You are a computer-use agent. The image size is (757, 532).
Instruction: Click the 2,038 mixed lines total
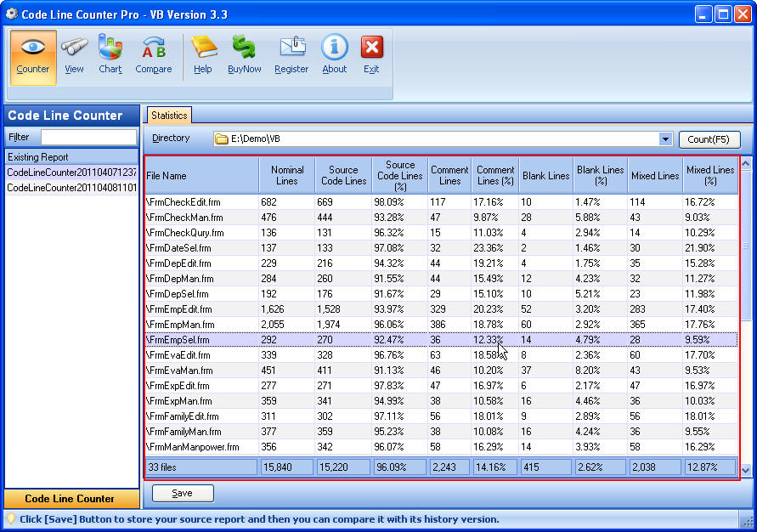pyautogui.click(x=655, y=467)
